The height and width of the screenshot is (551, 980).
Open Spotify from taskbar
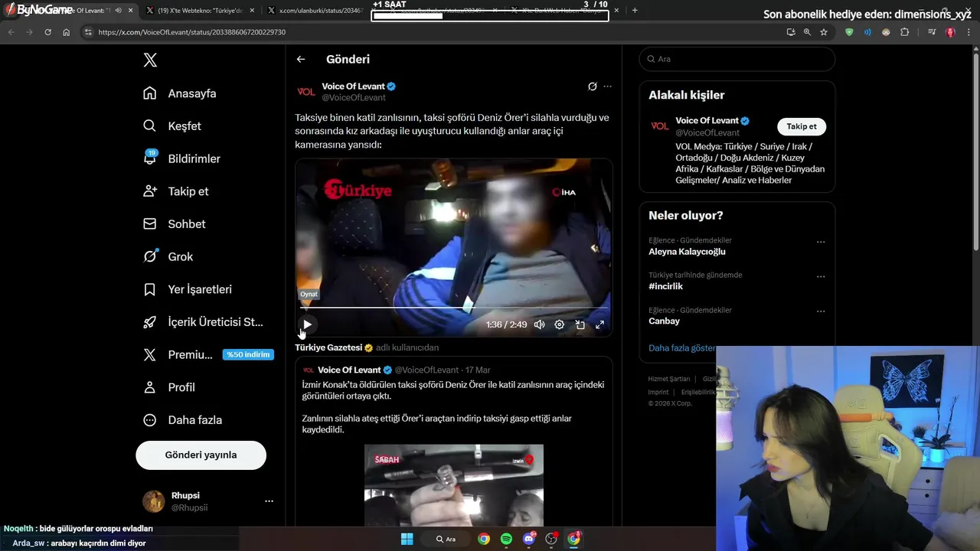(506, 539)
